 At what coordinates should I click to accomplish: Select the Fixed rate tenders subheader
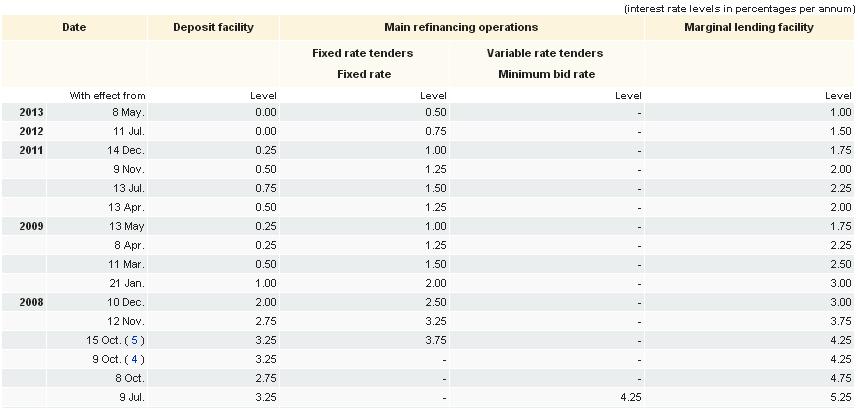362,53
